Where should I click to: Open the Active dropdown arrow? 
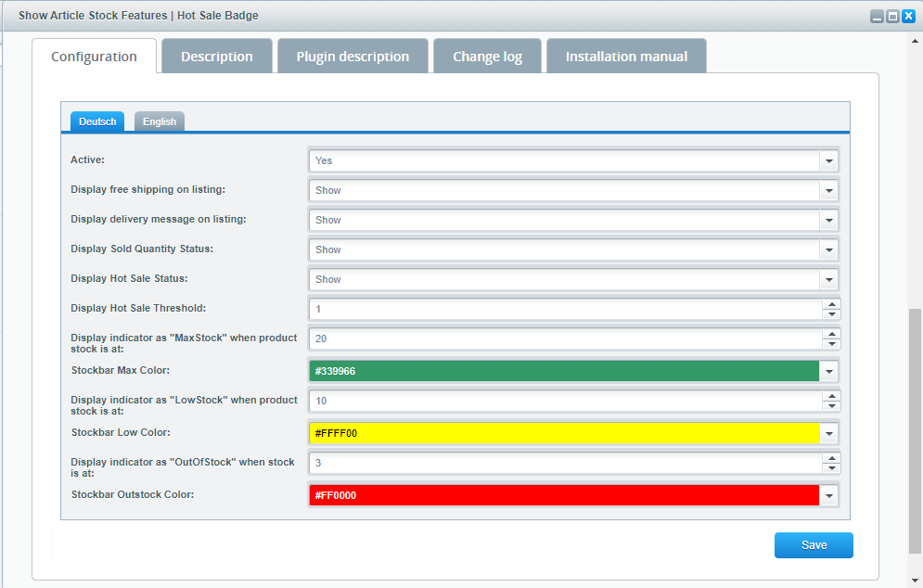coord(828,160)
